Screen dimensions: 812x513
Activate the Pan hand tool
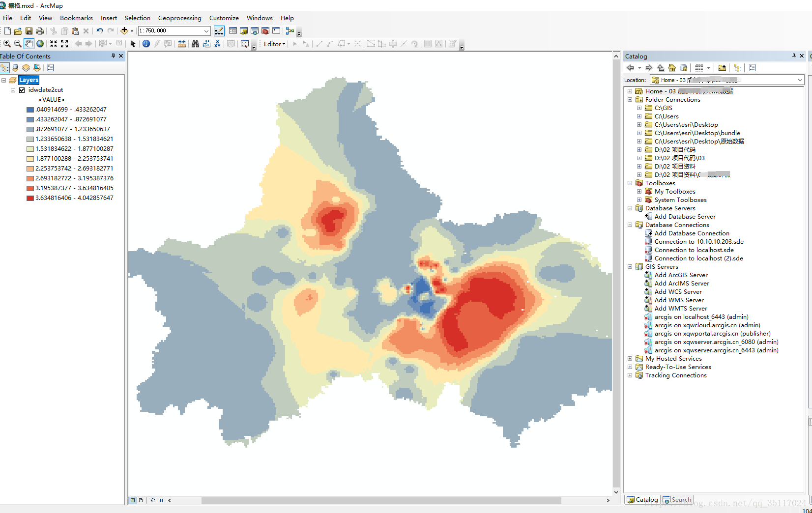29,44
